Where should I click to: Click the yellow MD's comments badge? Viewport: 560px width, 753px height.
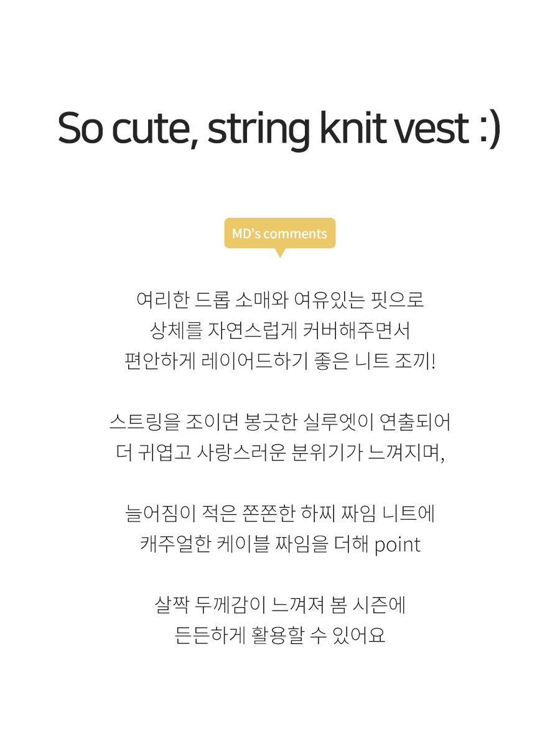point(280,233)
